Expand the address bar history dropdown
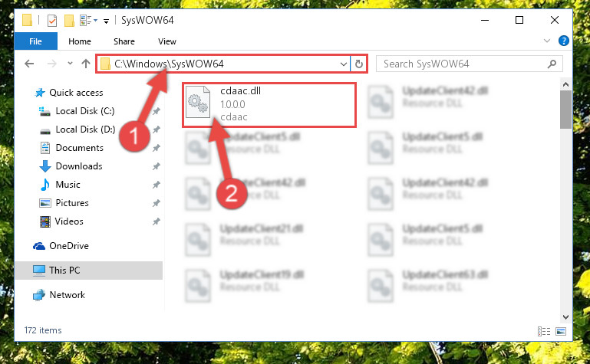The width and height of the screenshot is (590, 364). (x=343, y=64)
